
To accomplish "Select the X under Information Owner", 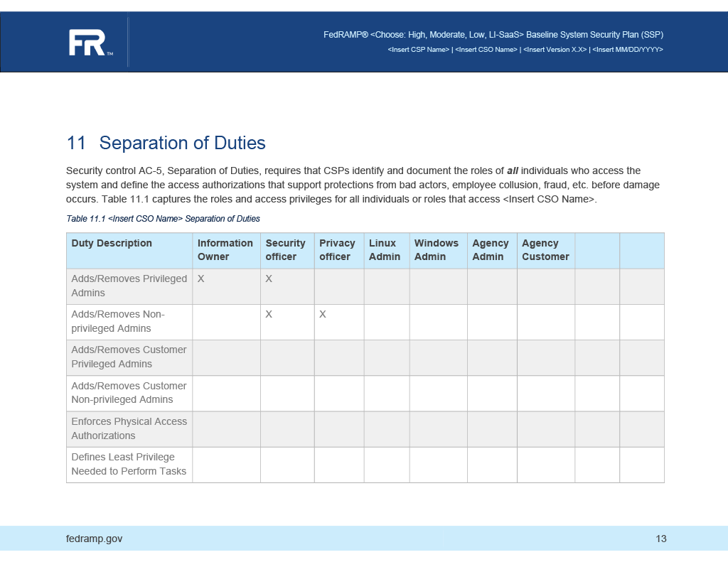I will point(200,279).
